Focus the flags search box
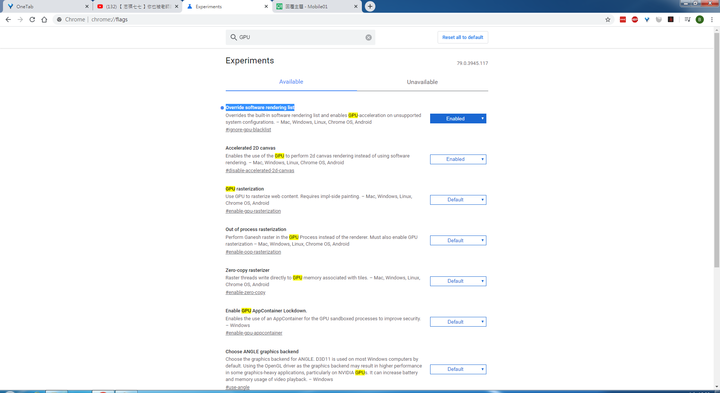Screen dimensions: 720x393 pos(300,37)
